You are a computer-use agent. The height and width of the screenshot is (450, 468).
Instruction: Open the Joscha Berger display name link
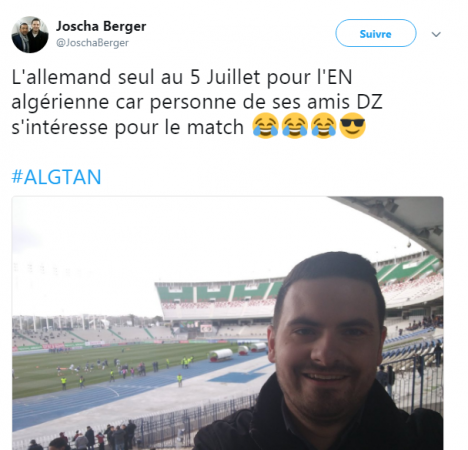coord(101,26)
